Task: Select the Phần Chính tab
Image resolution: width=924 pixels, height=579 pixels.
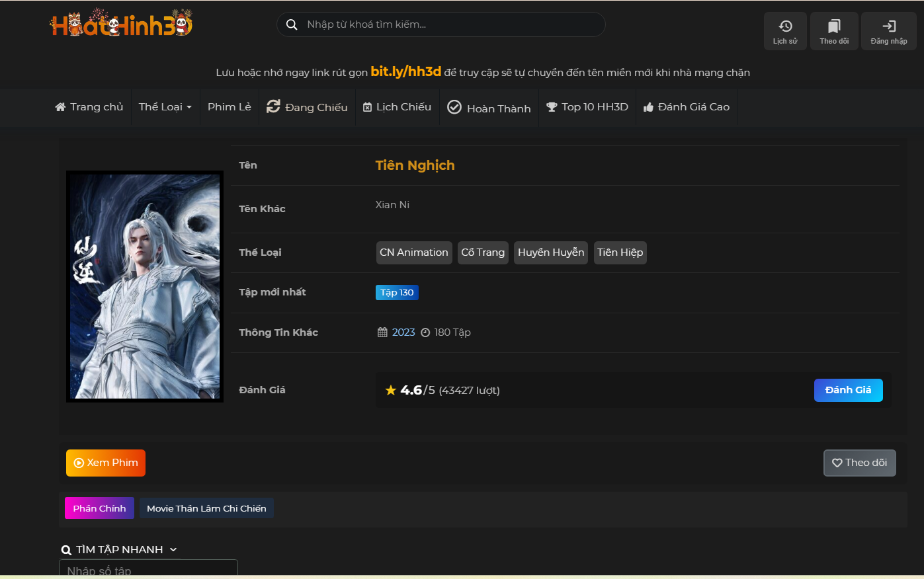Action: tap(99, 508)
